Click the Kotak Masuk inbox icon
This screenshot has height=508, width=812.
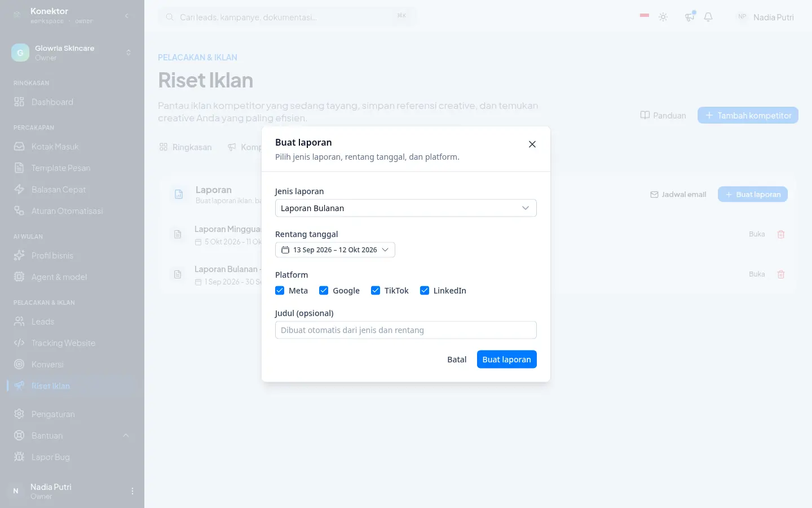click(19, 147)
